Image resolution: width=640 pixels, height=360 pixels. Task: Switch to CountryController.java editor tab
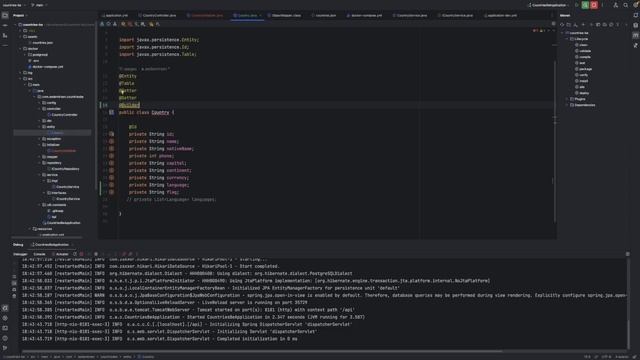coord(158,16)
